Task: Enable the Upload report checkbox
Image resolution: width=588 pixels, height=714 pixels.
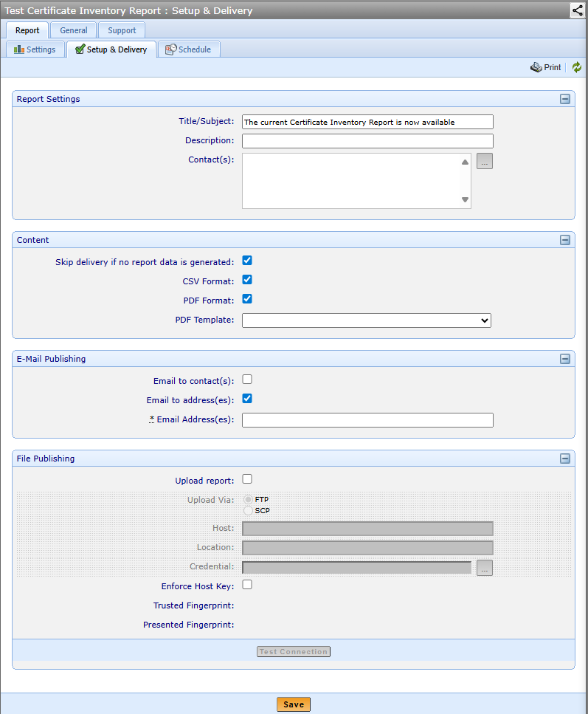Action: tap(248, 479)
